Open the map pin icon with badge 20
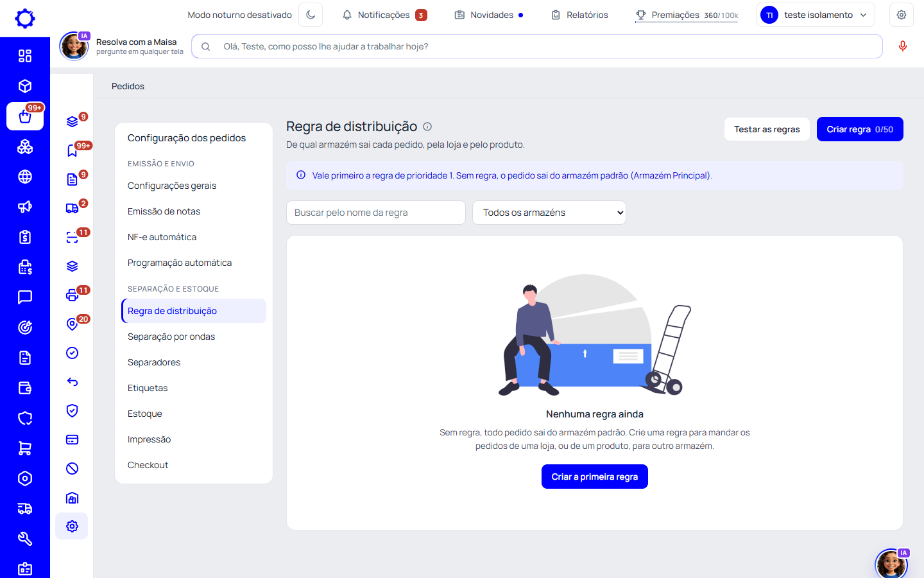 click(73, 324)
